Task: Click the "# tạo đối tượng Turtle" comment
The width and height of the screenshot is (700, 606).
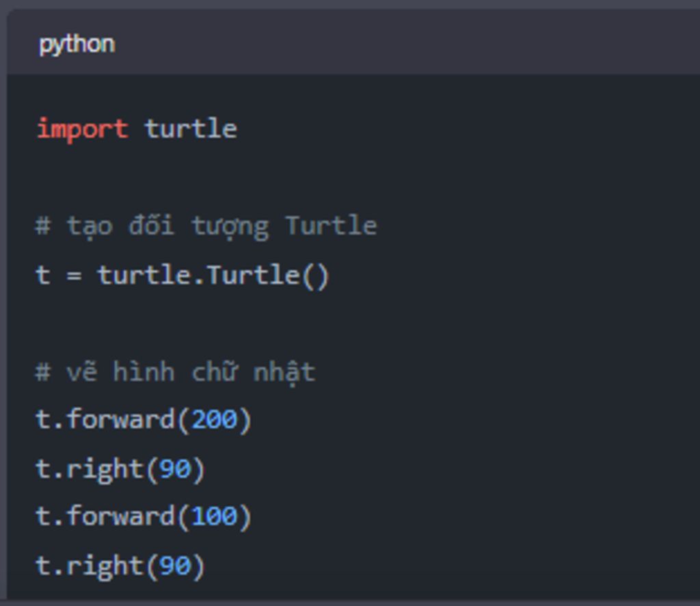Action: click(206, 226)
